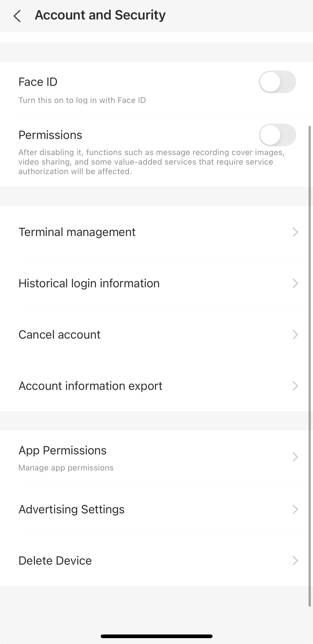
Task: Select the Delete Device entry
Action: pos(55,560)
